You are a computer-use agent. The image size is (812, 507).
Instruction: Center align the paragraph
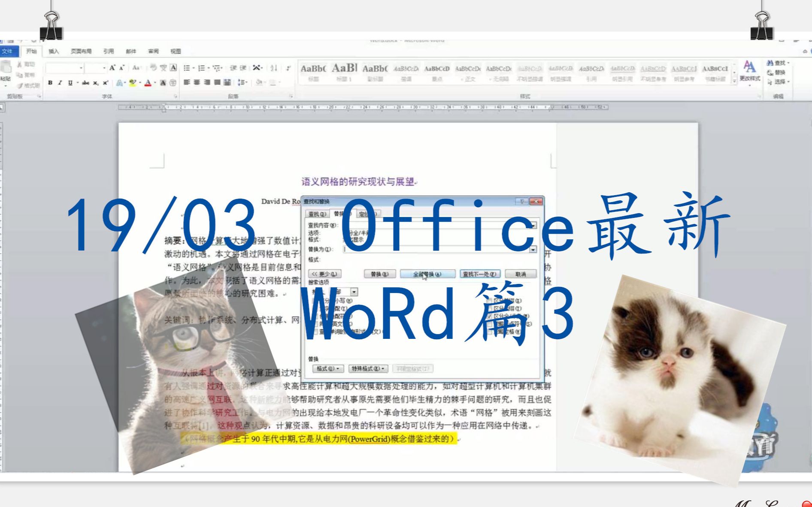197,82
